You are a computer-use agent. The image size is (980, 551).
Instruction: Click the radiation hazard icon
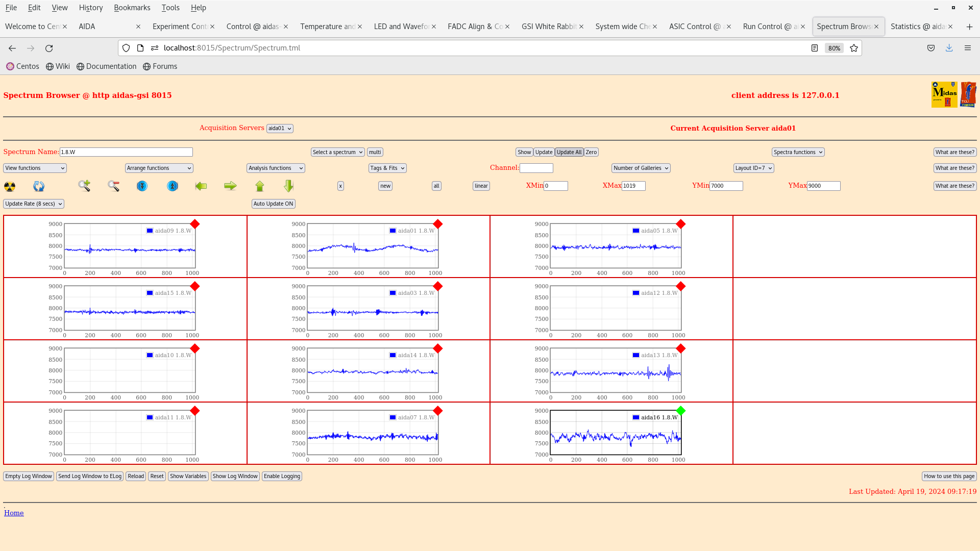(x=10, y=186)
